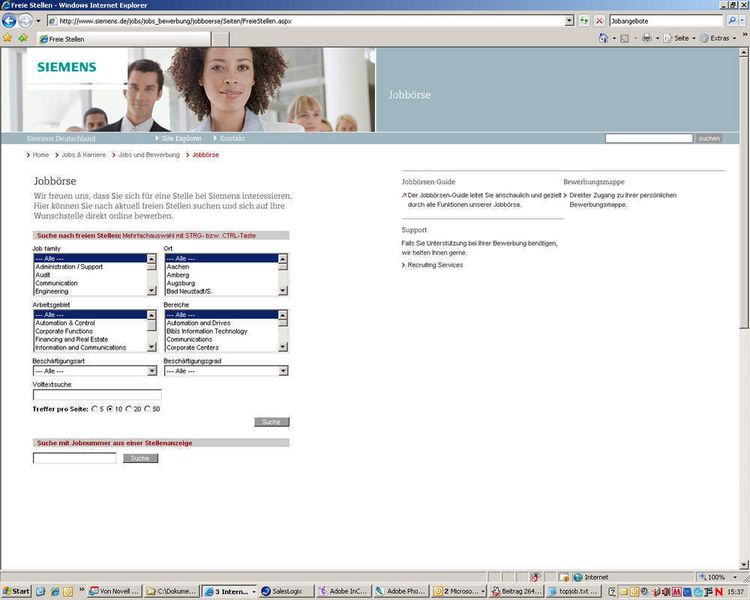Open the Bewerbungsmappe direct access link
Viewport: 750px width, 600px height.
point(623,200)
